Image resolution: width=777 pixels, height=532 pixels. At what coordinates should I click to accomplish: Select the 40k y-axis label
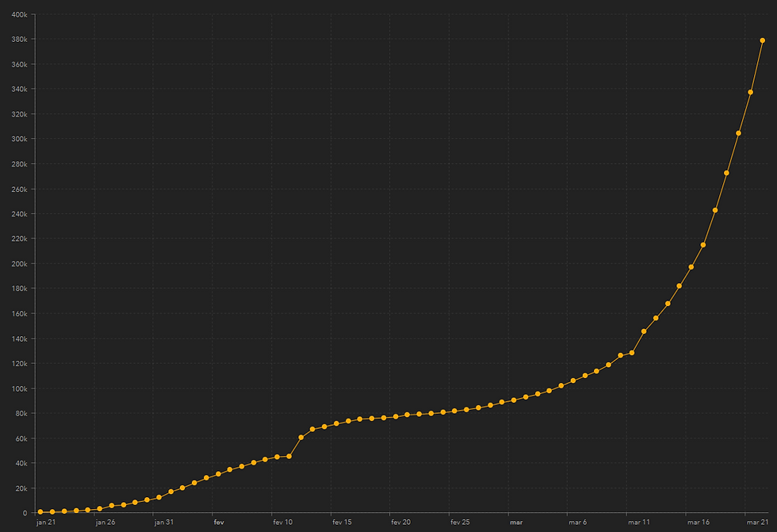pos(21,463)
